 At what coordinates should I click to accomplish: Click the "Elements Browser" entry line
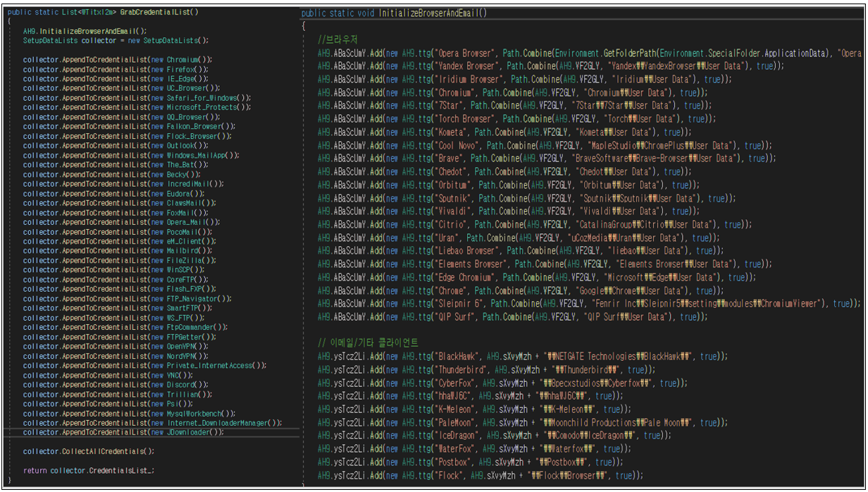coord(545,264)
